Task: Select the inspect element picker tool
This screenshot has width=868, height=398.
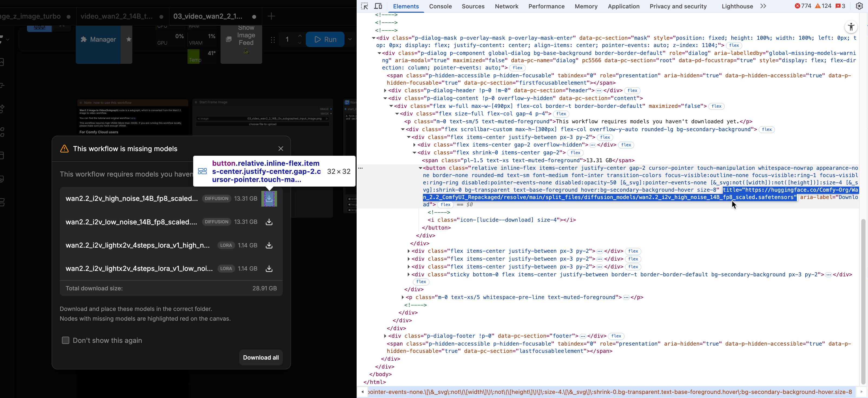Action: coord(364,6)
